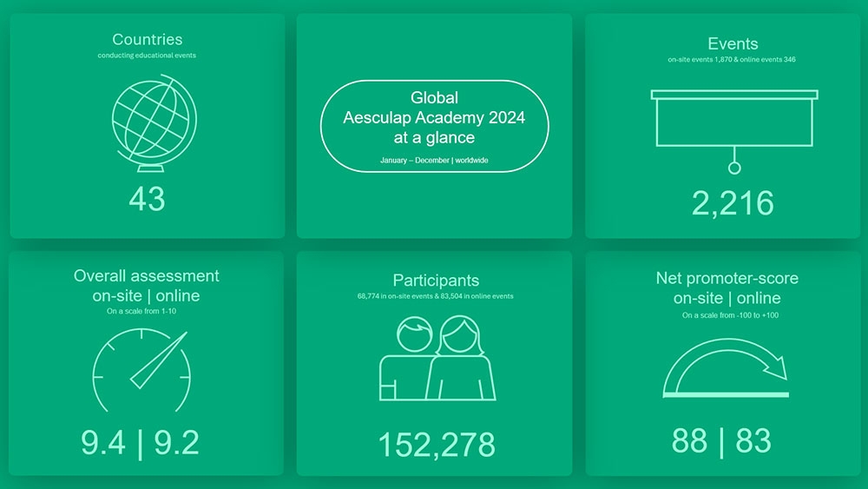Image resolution: width=868 pixels, height=489 pixels.
Task: Click the 'January – December | worldwide' text
Action: (x=434, y=161)
